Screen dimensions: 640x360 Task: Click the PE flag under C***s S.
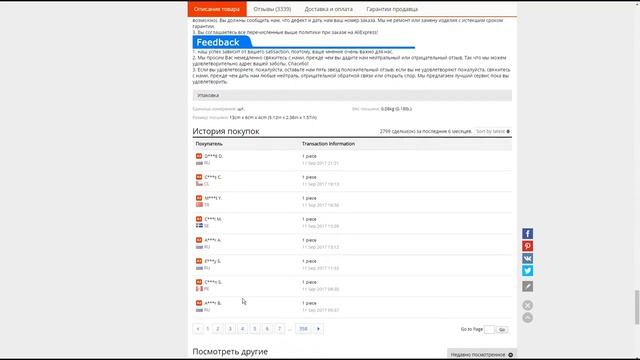pyautogui.click(x=199, y=289)
